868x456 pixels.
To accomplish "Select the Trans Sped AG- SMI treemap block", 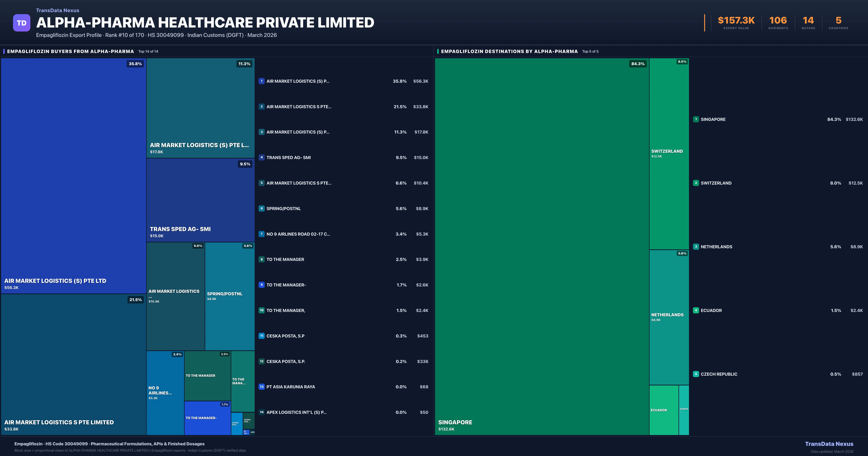I will [200, 200].
